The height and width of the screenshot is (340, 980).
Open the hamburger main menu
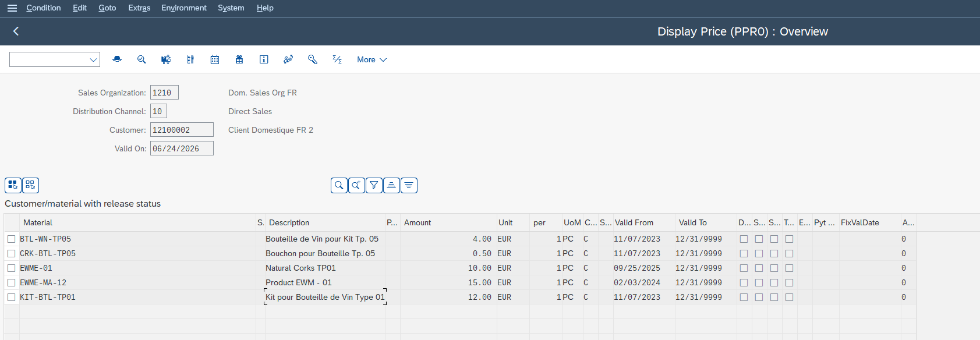(x=12, y=8)
